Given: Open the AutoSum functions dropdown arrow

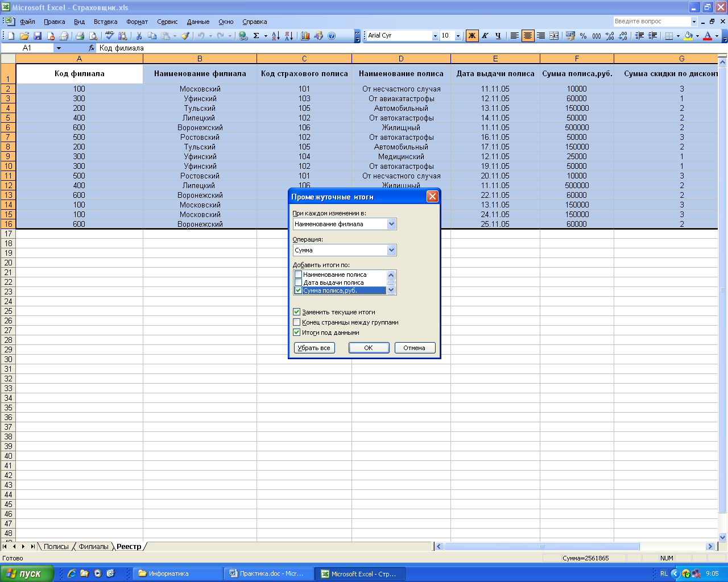Looking at the screenshot, I should [266, 36].
